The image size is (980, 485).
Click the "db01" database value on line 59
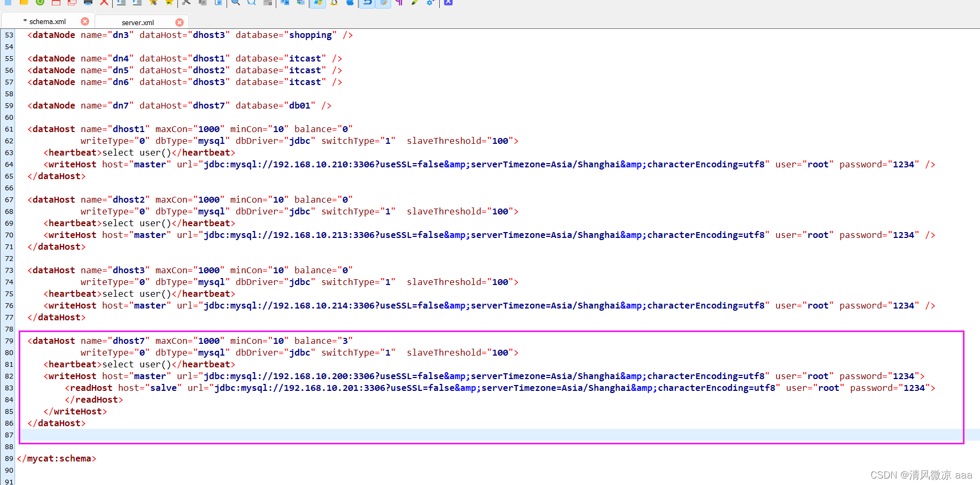[300, 105]
